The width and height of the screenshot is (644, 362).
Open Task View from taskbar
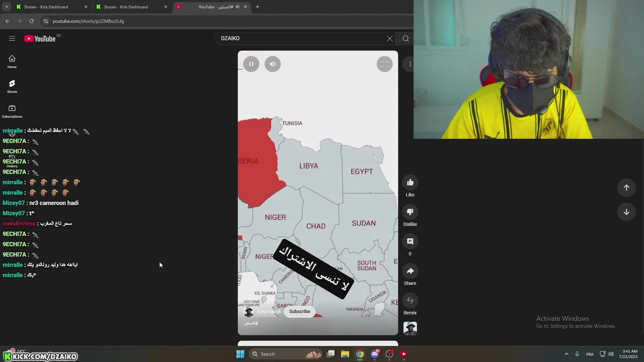coord(331,354)
